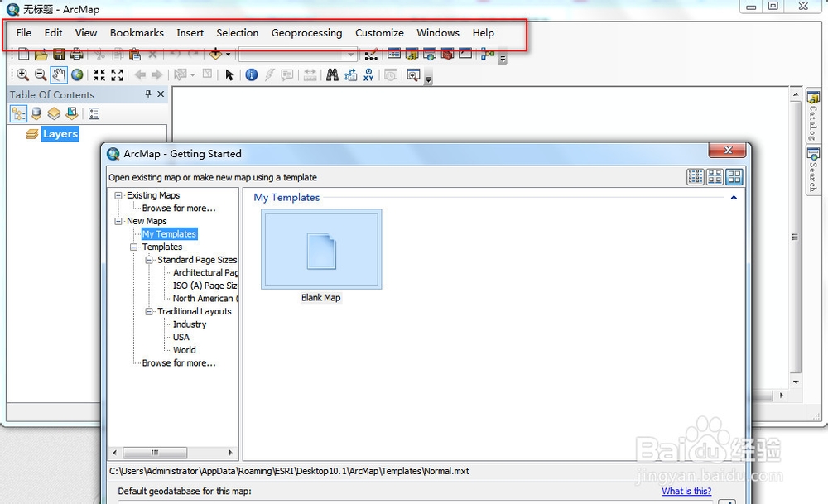Toggle List By Selection view
828x504 pixels.
72,113
